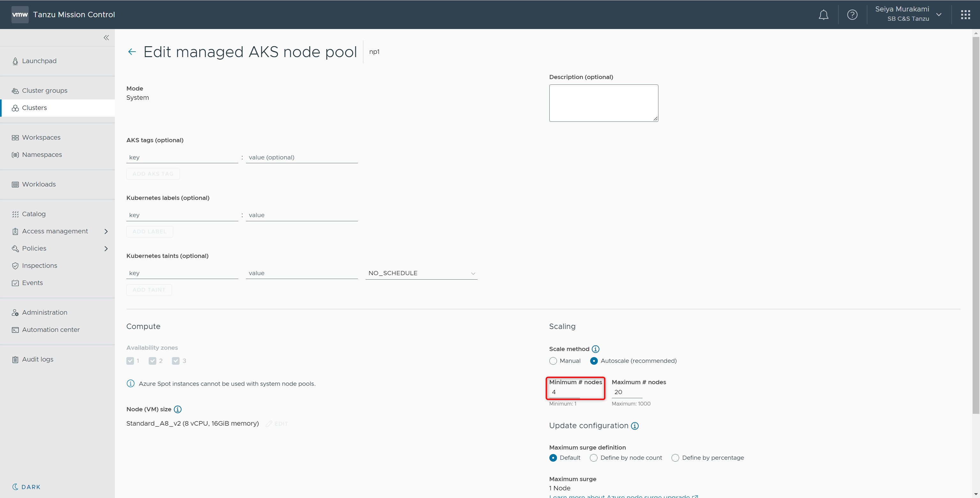
Task: Open the VMware services grid icon
Action: tap(965, 15)
